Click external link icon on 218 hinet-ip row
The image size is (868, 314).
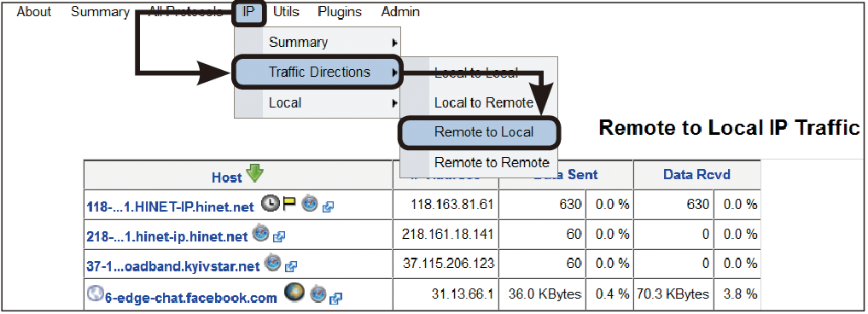coord(279,236)
